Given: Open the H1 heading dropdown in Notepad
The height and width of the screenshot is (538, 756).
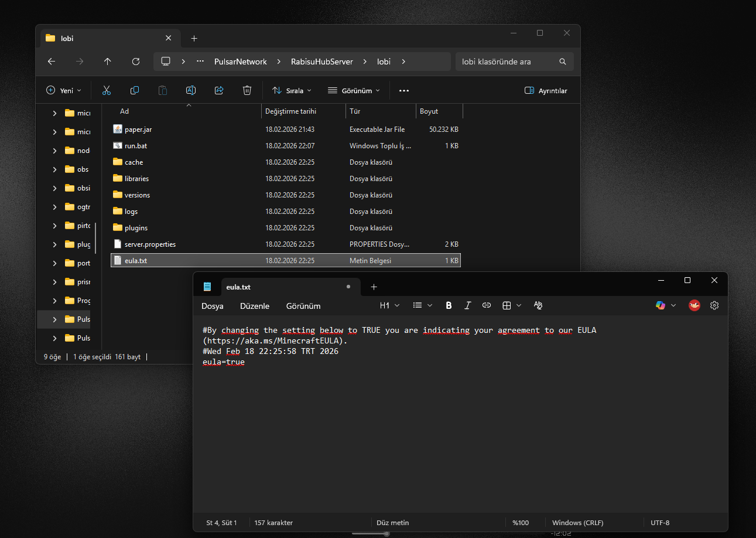Looking at the screenshot, I should coord(390,305).
